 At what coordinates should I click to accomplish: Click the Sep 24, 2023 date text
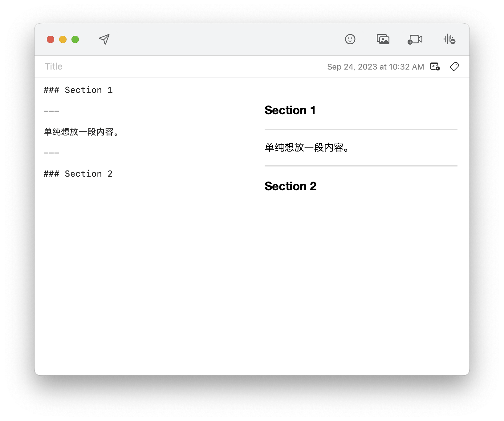tap(375, 67)
